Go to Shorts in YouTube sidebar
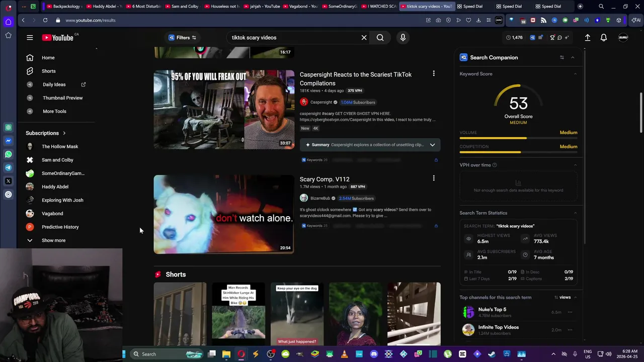This screenshot has width=644, height=362. [x=48, y=71]
